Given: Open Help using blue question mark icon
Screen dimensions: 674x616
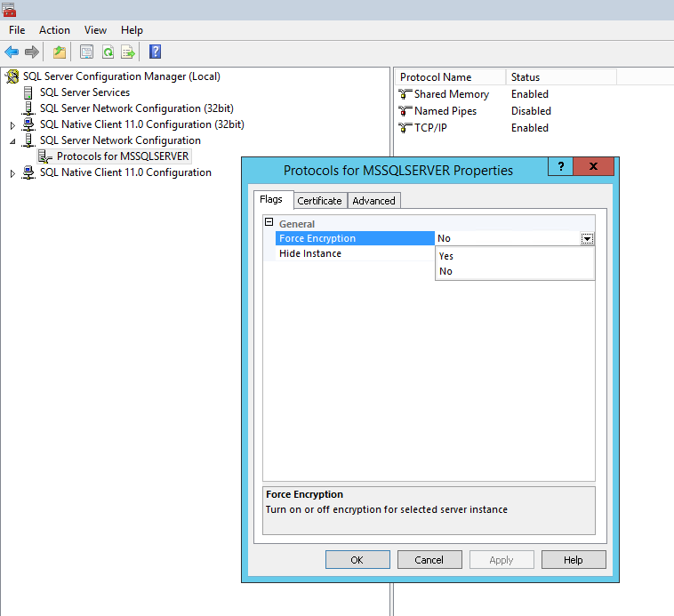Looking at the screenshot, I should coord(155,52).
